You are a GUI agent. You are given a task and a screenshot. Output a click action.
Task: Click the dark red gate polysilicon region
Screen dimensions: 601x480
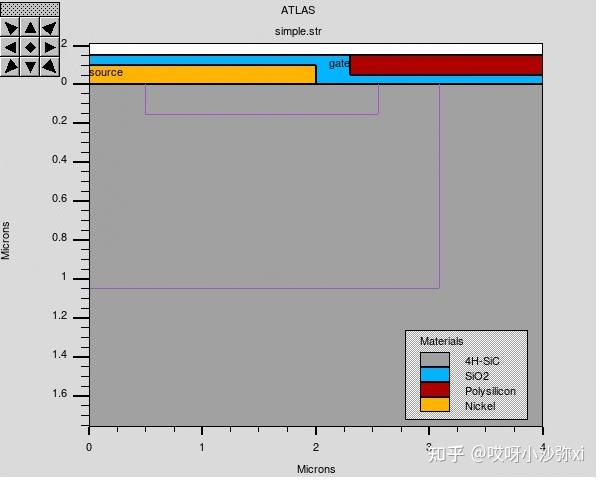(446, 65)
